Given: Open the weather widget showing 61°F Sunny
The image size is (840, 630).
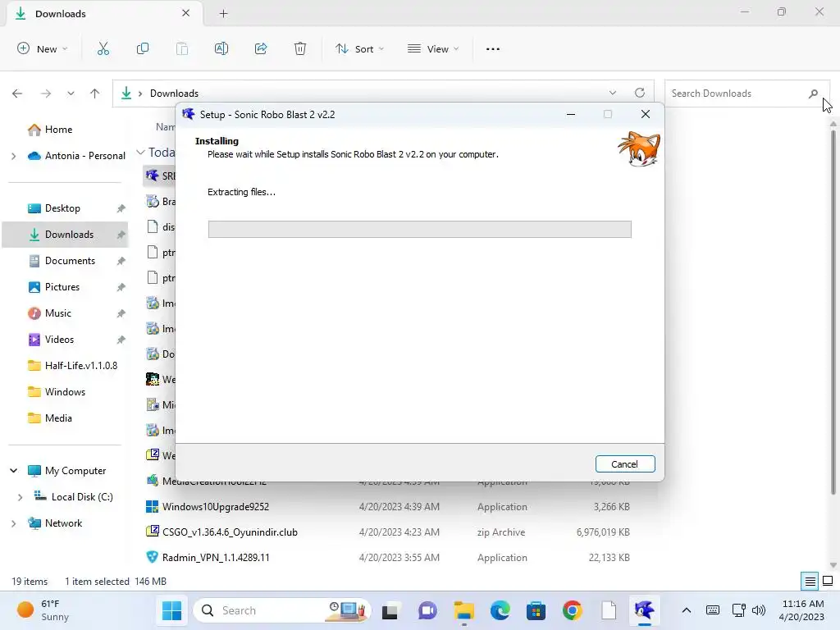Looking at the screenshot, I should (x=43, y=610).
